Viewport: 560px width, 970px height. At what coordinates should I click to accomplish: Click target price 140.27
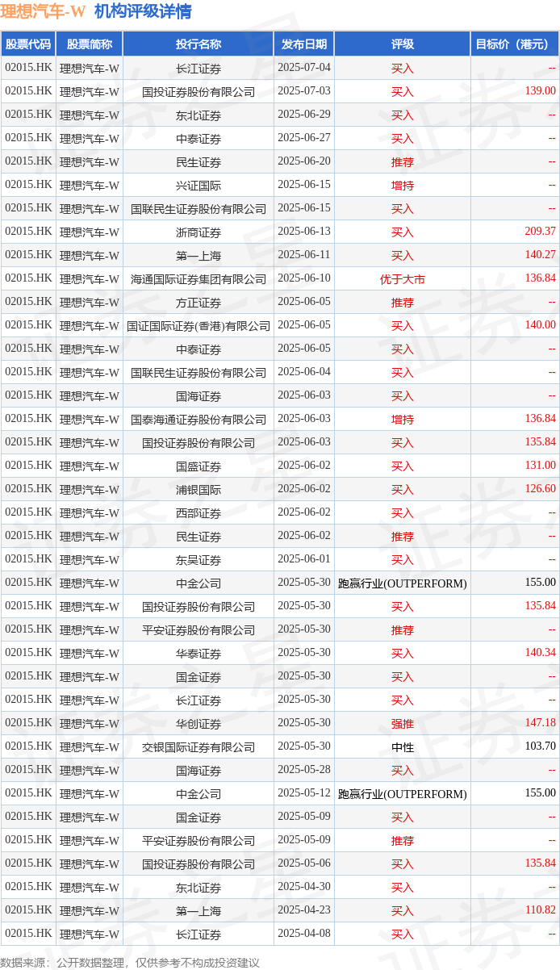coord(540,255)
